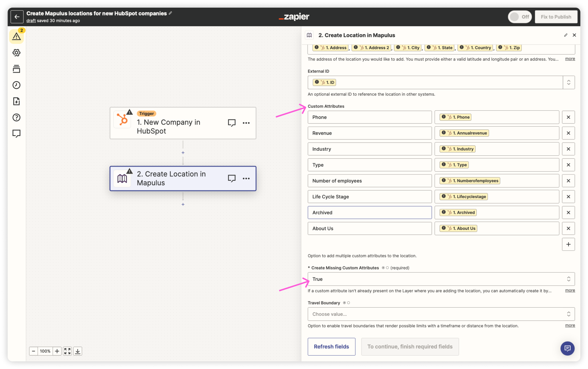
Task: Rename the step using the panel pencil icon
Action: pos(566,35)
